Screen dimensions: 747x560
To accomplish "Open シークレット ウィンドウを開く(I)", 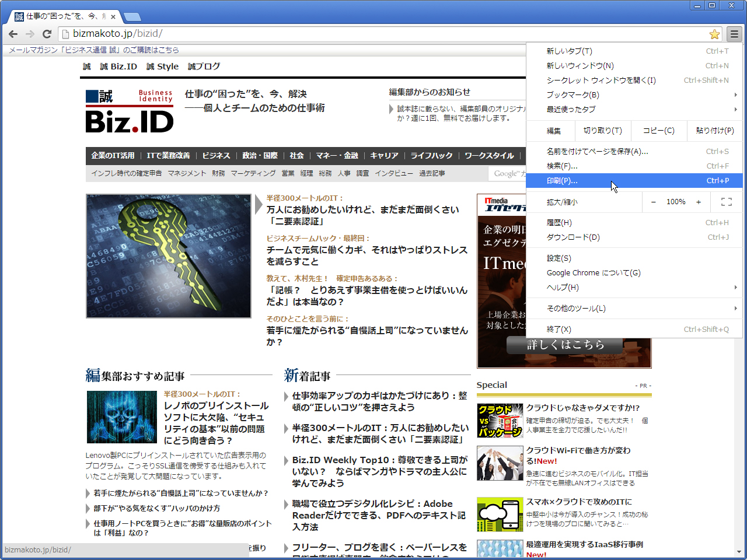I will pos(634,80).
